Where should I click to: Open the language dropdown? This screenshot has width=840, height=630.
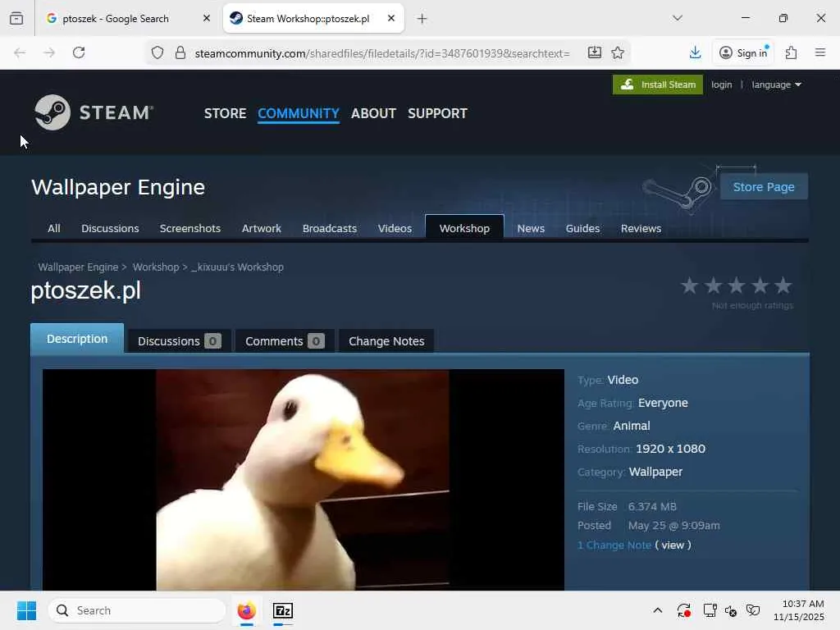click(x=776, y=84)
